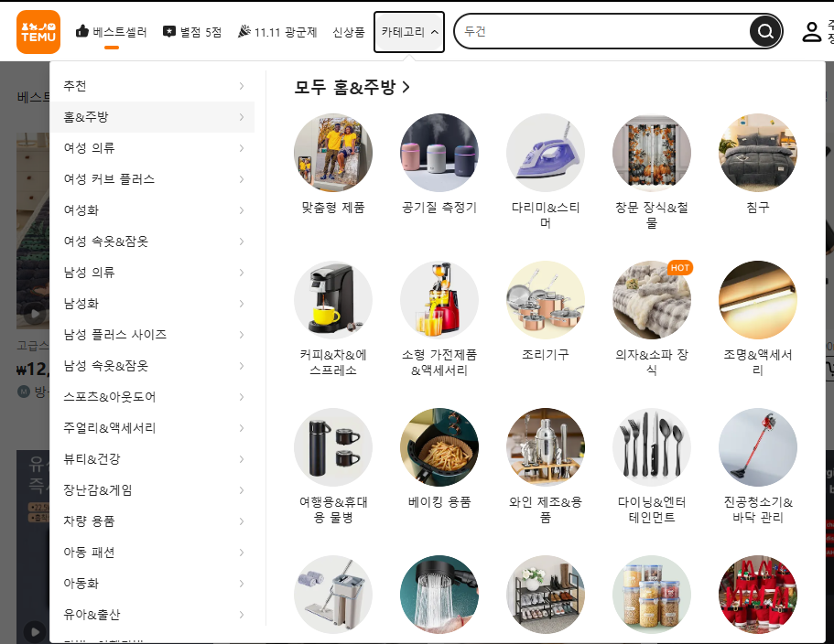Open 의자&소파 장식 HOT image
834x644 pixels.
coord(652,300)
